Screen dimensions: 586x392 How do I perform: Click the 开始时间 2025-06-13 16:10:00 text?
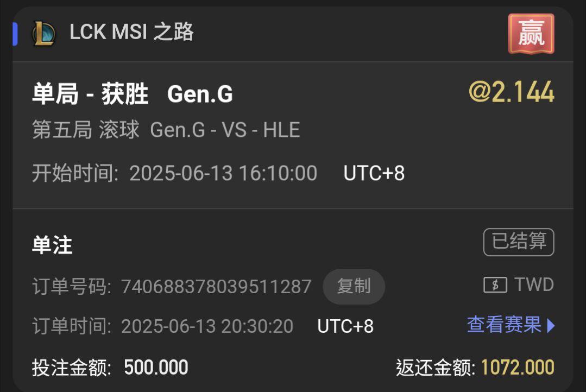click(174, 173)
